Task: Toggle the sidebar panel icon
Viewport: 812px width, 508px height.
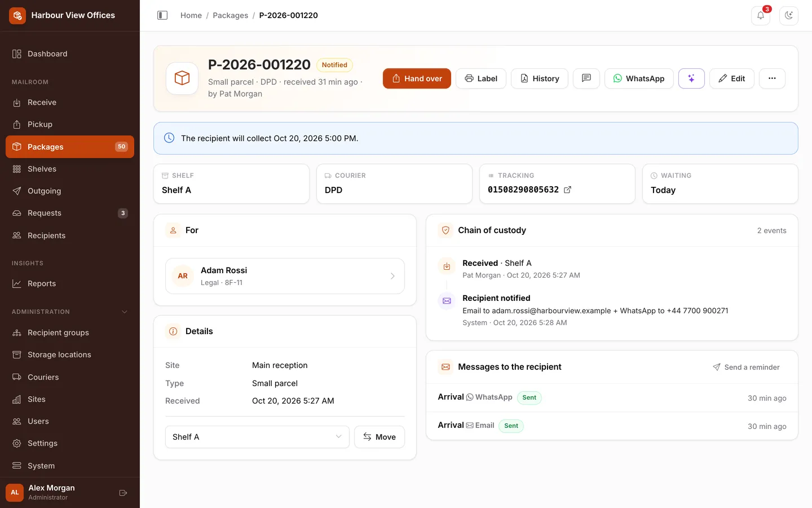Action: 162,15
